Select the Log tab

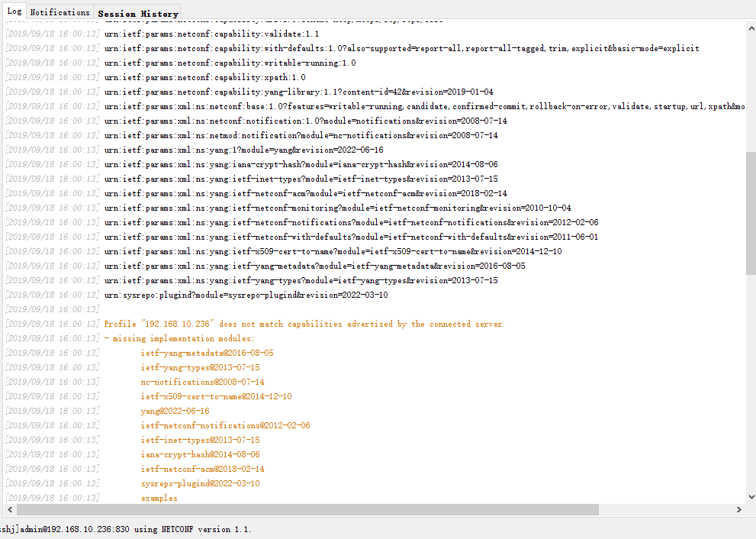point(14,11)
